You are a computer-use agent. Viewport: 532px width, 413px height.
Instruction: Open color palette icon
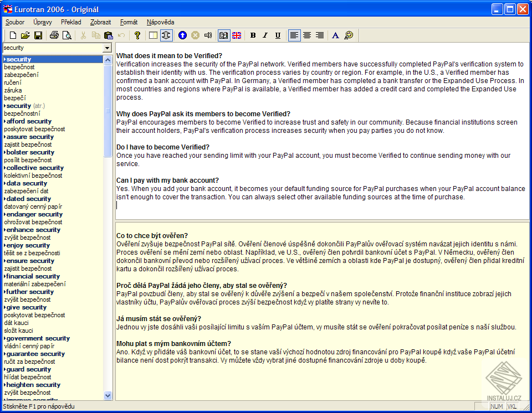click(349, 35)
